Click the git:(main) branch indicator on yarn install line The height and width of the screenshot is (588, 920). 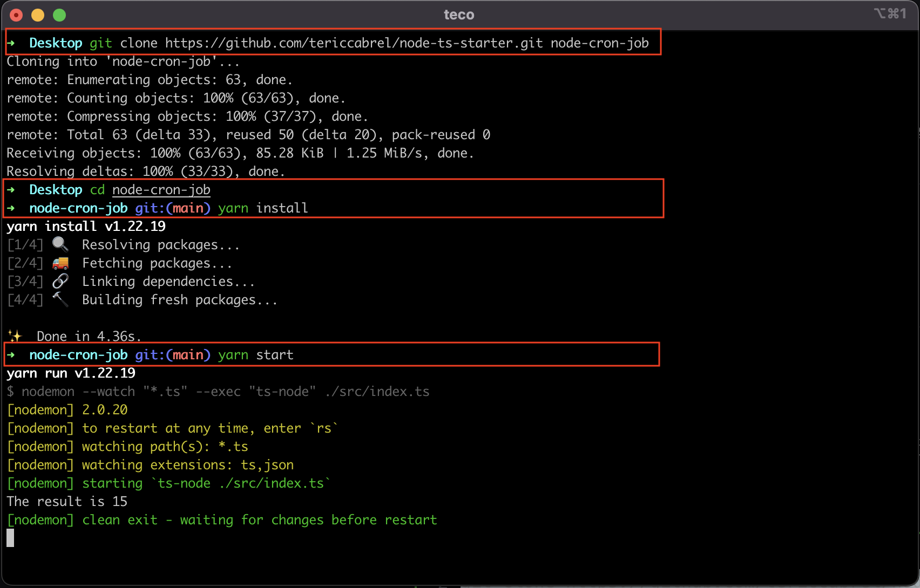click(172, 208)
